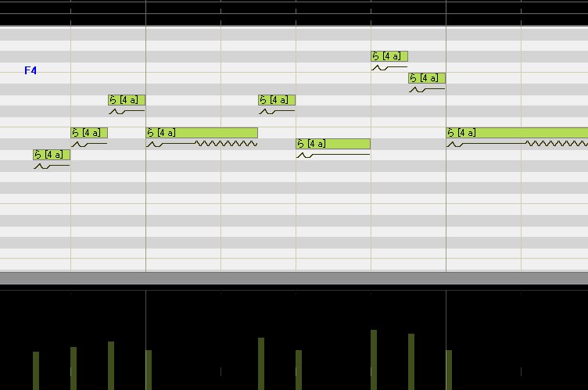Screen dimensions: 588x390
Task: Click velocity bar of the E4 note
Action: point(411,362)
